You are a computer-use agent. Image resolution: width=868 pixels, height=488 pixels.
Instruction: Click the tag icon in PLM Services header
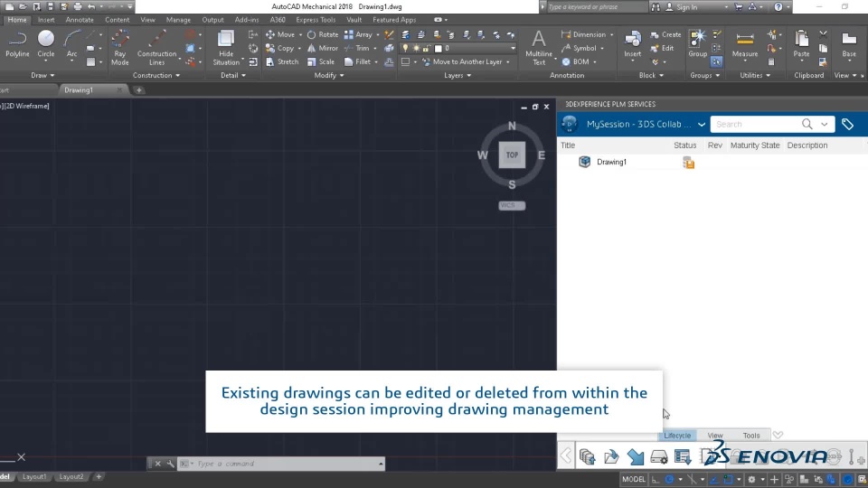pos(847,125)
